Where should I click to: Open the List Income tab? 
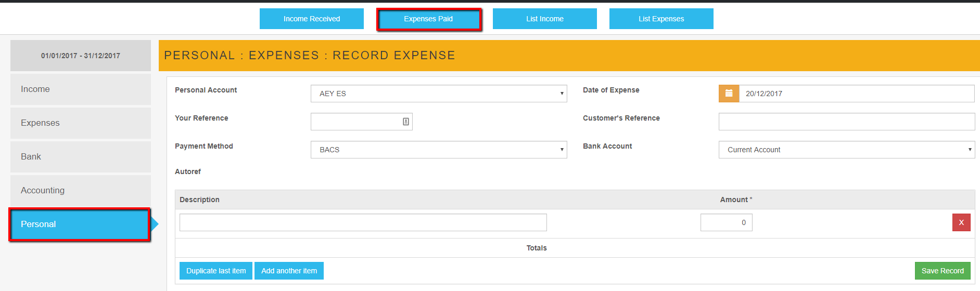544,19
